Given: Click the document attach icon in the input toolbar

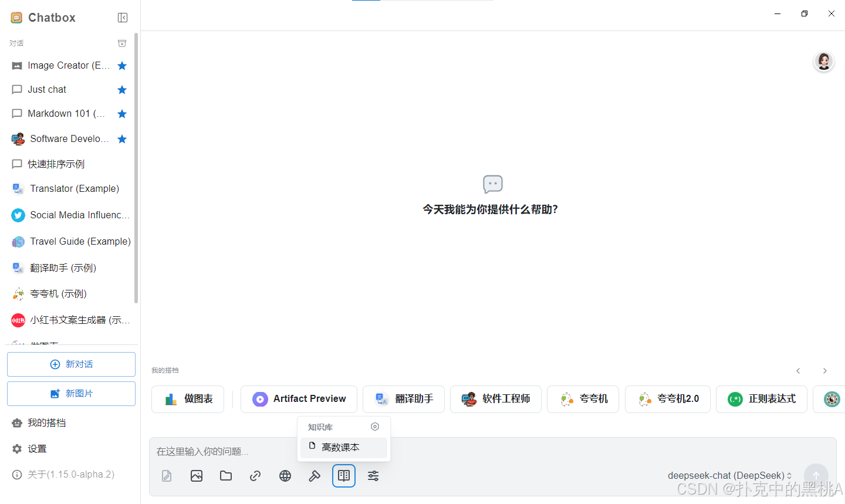Looking at the screenshot, I should pos(167,476).
